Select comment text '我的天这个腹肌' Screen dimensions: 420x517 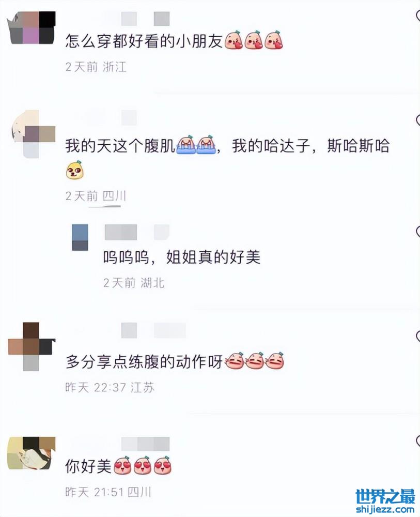(120, 146)
